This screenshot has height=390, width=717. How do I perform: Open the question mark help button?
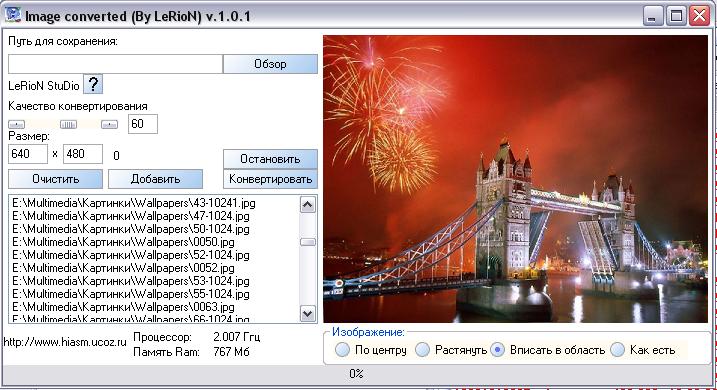coord(93,85)
